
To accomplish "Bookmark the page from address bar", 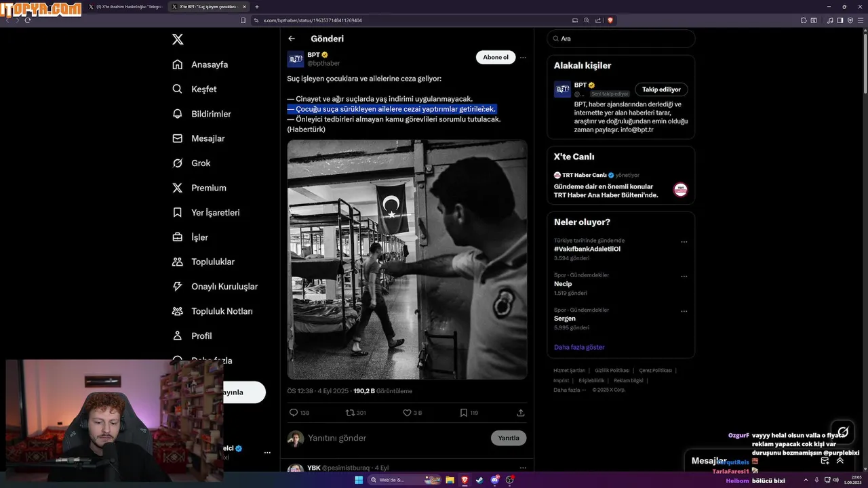I will [x=243, y=20].
